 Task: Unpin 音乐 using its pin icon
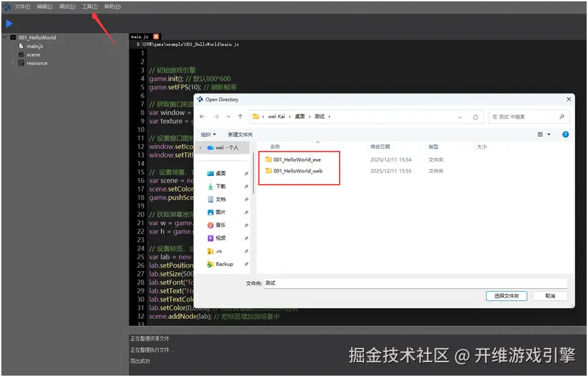coord(246,225)
